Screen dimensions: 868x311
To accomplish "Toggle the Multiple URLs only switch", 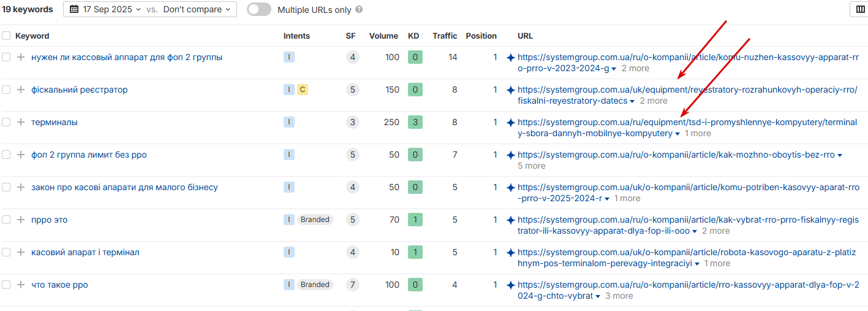I will pyautogui.click(x=259, y=9).
